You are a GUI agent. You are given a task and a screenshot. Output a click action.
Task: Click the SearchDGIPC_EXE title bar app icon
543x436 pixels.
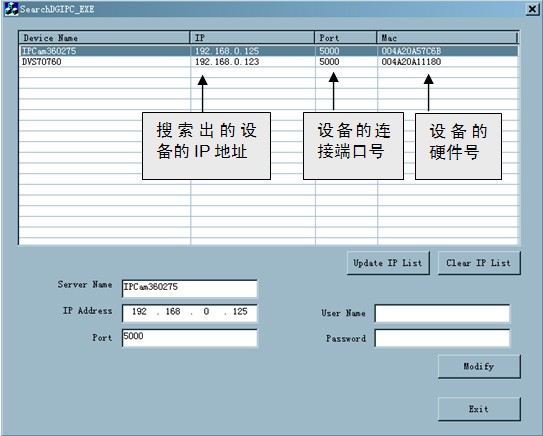11,9
